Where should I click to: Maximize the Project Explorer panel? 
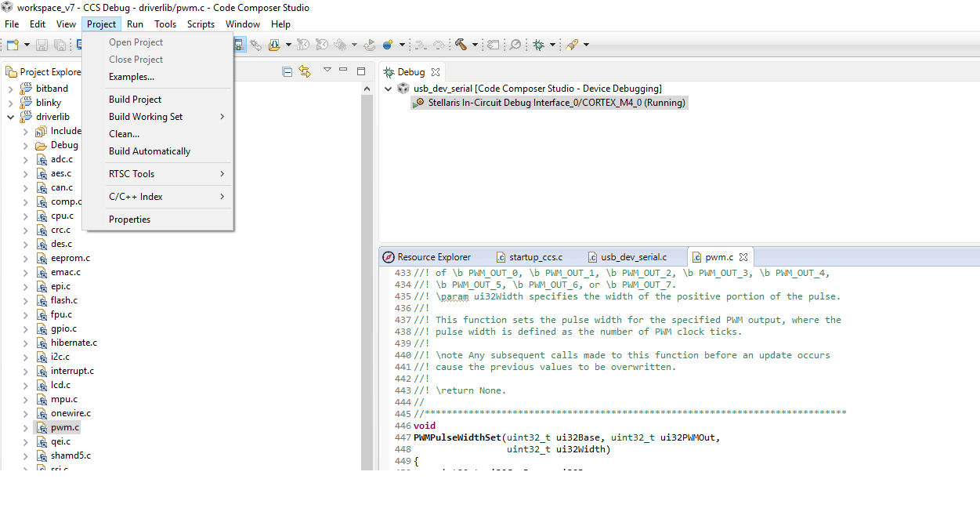(361, 71)
